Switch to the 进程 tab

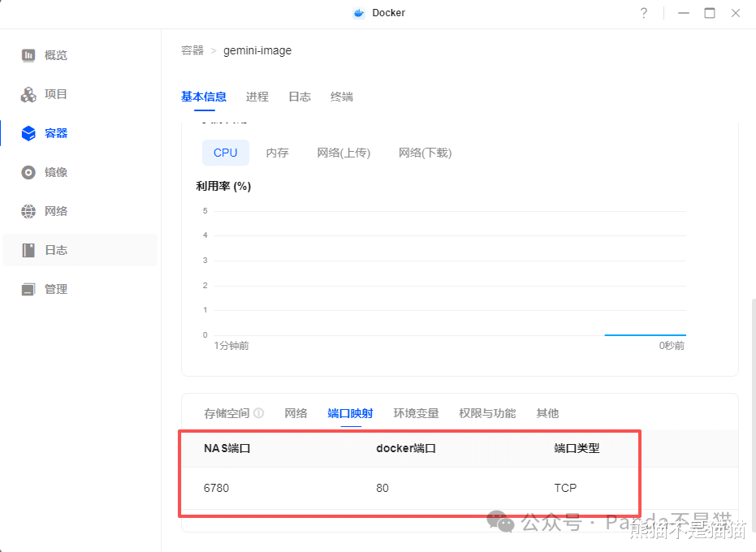(257, 97)
